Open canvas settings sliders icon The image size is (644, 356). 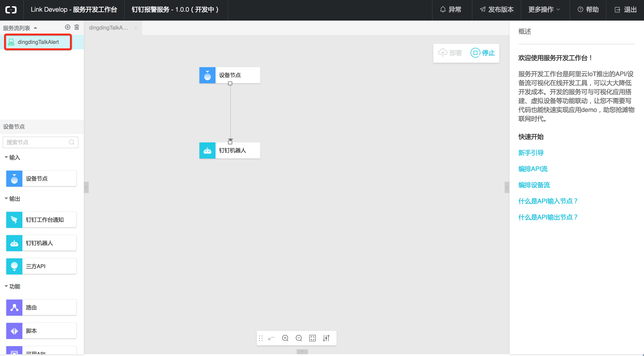[326, 338]
